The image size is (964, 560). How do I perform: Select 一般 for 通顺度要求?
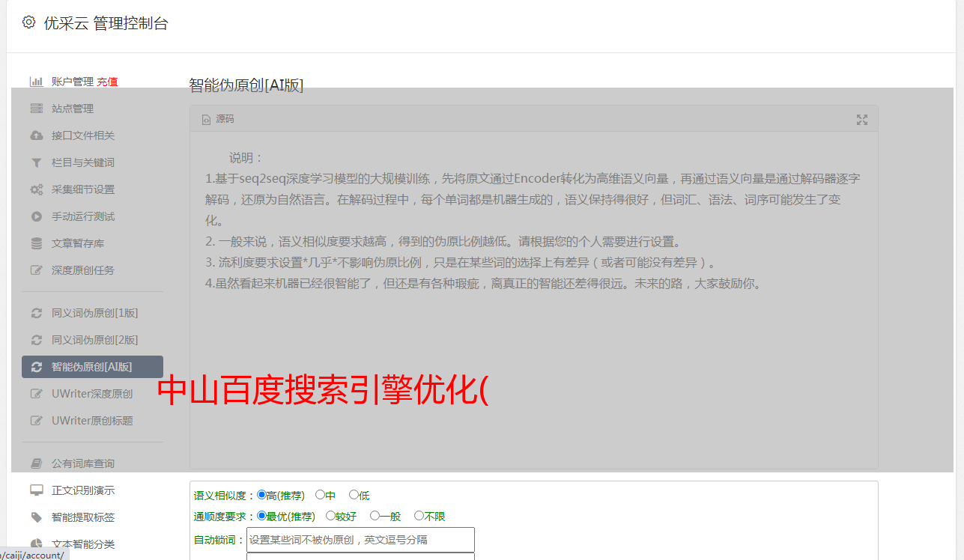tap(375, 516)
